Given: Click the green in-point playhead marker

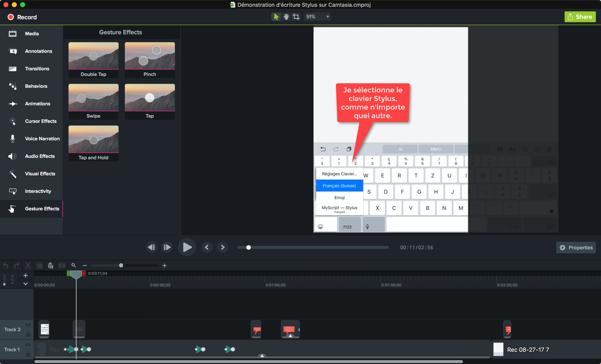Looking at the screenshot, I should 69,274.
